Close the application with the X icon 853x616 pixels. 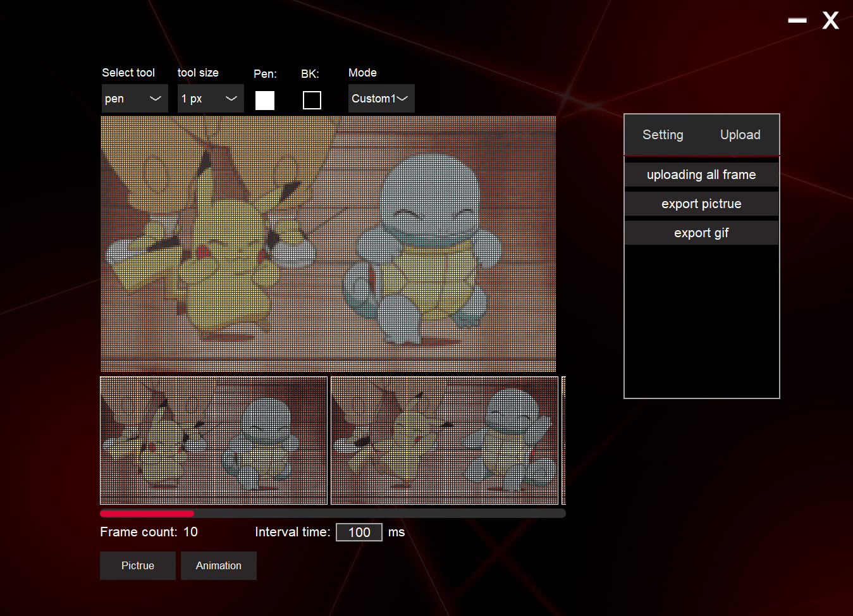[x=831, y=20]
